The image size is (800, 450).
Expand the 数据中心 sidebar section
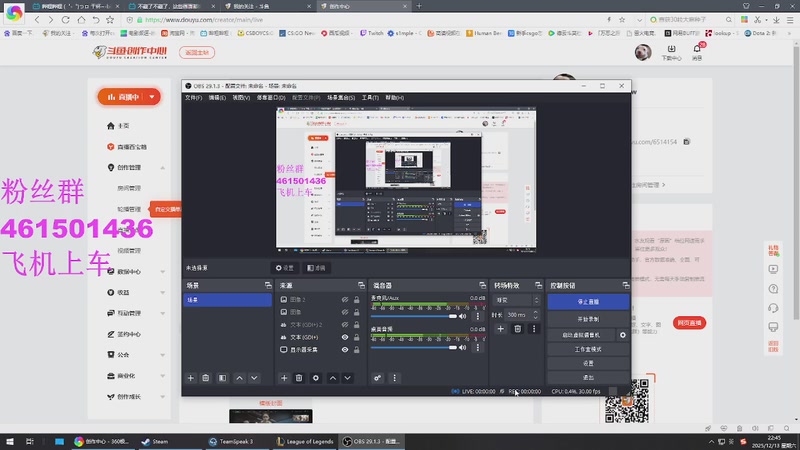[163, 272]
